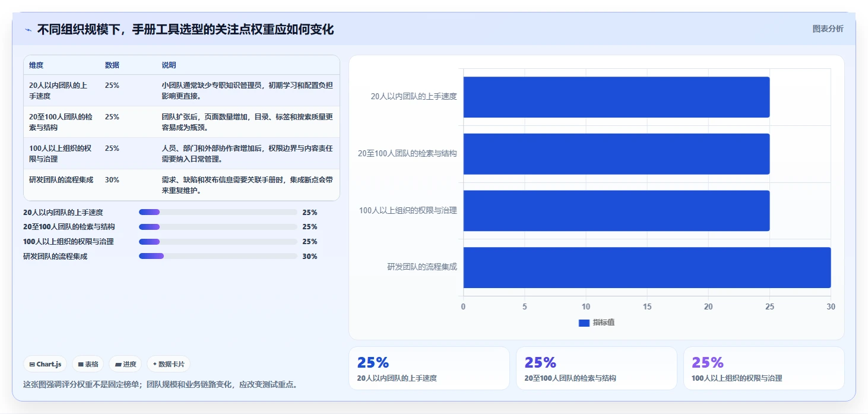Click the 30% value beside 研发团队的流程集成 progress bar
The image size is (868, 414).
(x=310, y=257)
